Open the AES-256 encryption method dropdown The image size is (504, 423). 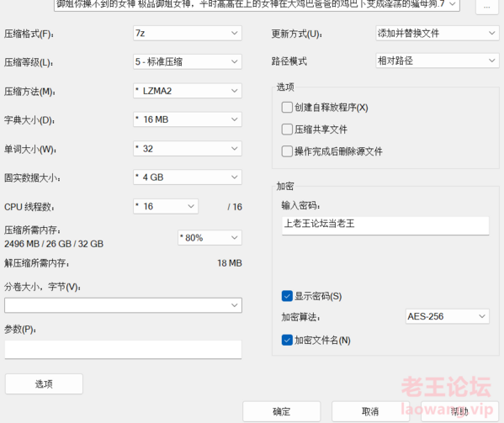tap(448, 316)
